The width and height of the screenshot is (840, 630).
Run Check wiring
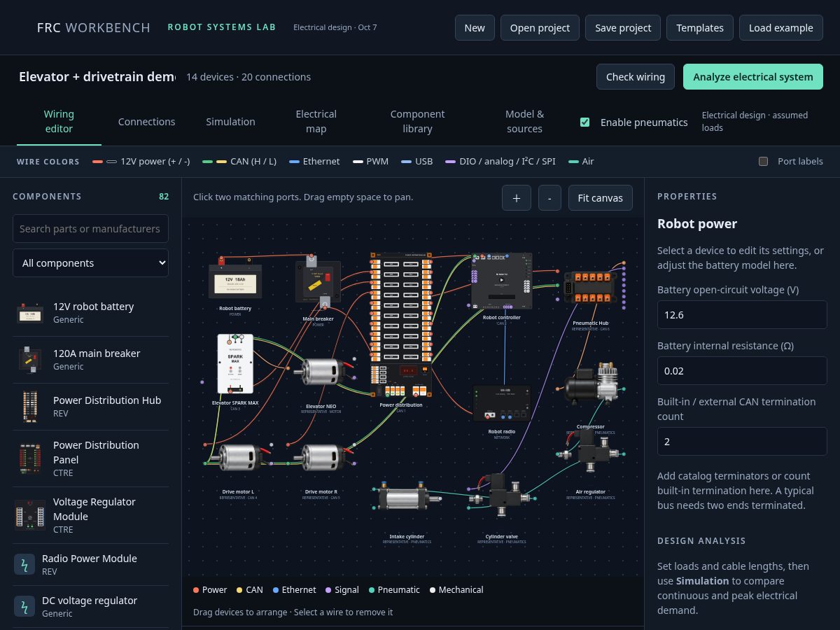[x=636, y=77]
